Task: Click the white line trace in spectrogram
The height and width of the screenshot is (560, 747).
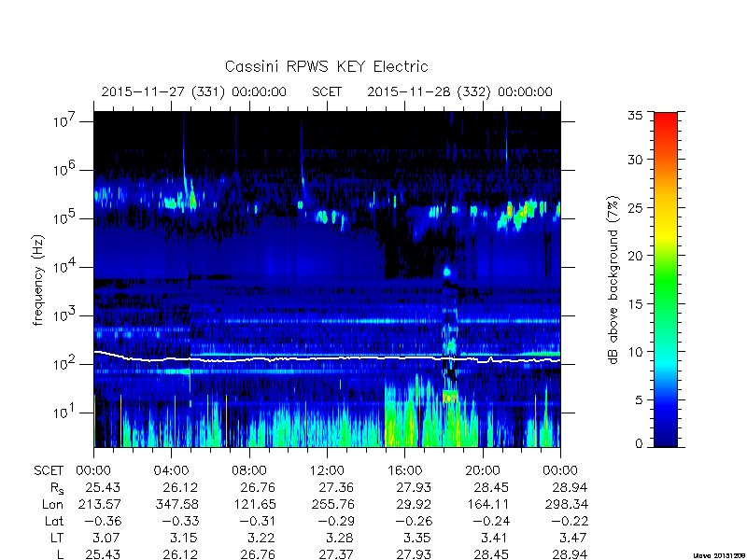Action: [327, 358]
